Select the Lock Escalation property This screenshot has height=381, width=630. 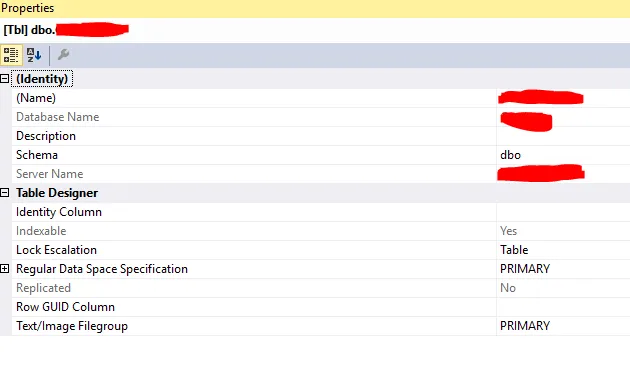click(56, 250)
